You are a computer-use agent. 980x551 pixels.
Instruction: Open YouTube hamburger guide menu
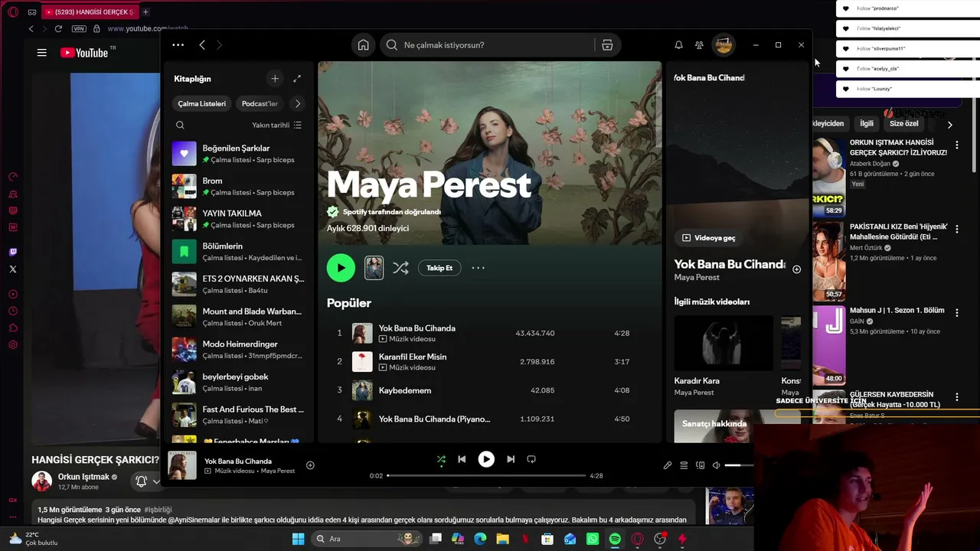42,53
